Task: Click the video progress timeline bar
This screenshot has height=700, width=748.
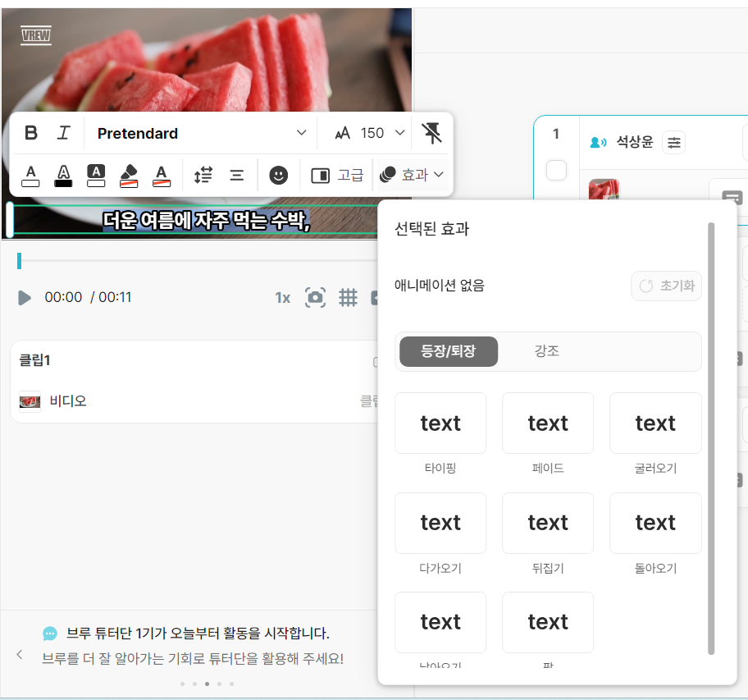Action: click(x=198, y=261)
